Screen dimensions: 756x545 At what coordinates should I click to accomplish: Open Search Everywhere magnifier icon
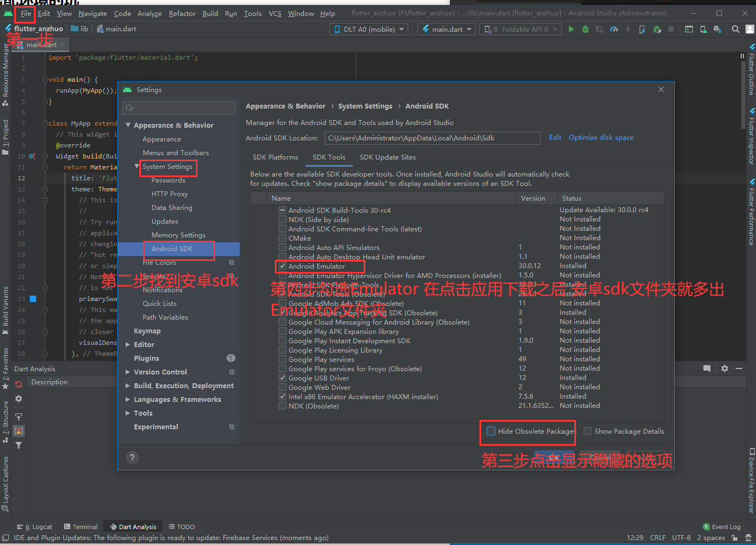click(x=736, y=29)
